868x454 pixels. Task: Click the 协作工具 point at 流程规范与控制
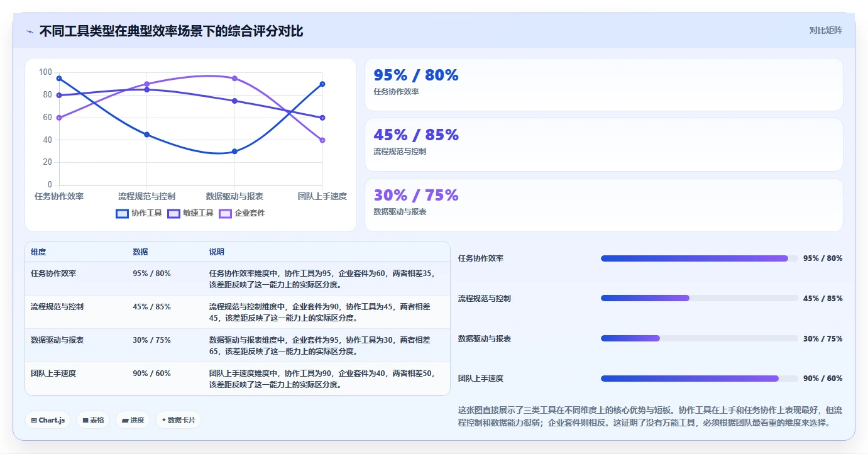[x=146, y=135]
